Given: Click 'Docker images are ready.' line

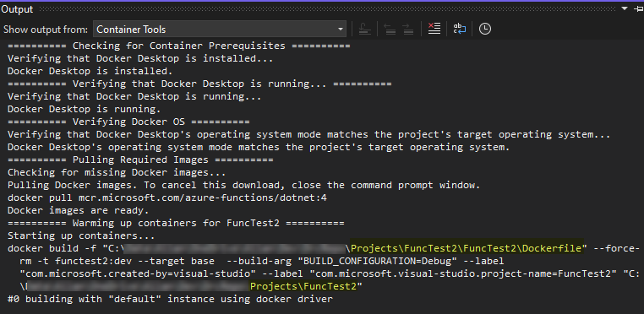Looking at the screenshot, I should coord(79,210).
